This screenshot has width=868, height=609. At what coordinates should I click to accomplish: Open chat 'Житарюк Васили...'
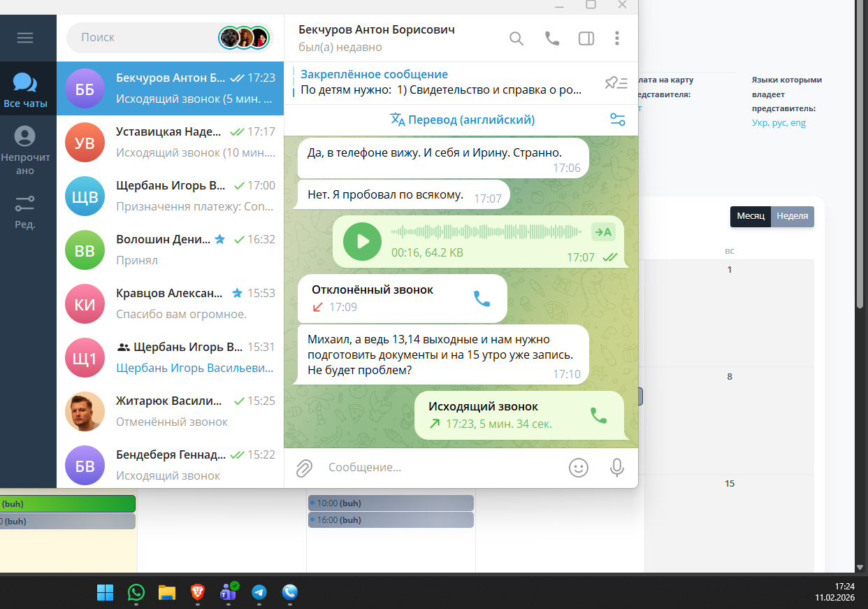coord(170,412)
